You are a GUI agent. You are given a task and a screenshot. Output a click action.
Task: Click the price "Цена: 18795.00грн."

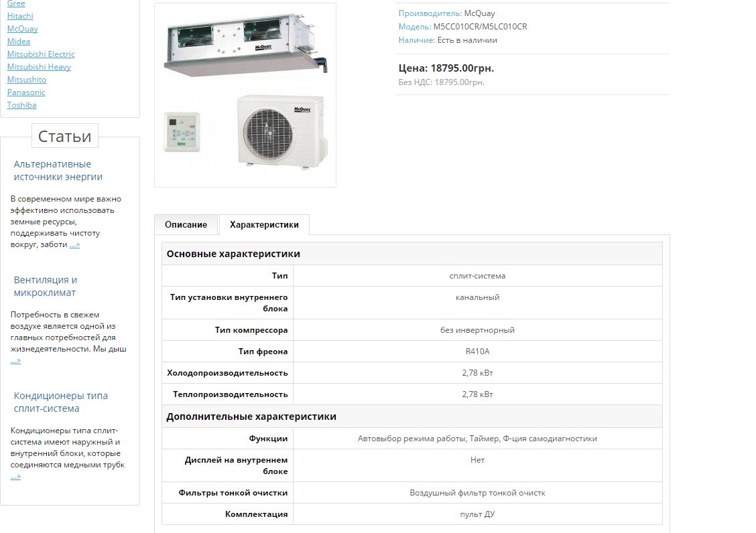tap(446, 68)
